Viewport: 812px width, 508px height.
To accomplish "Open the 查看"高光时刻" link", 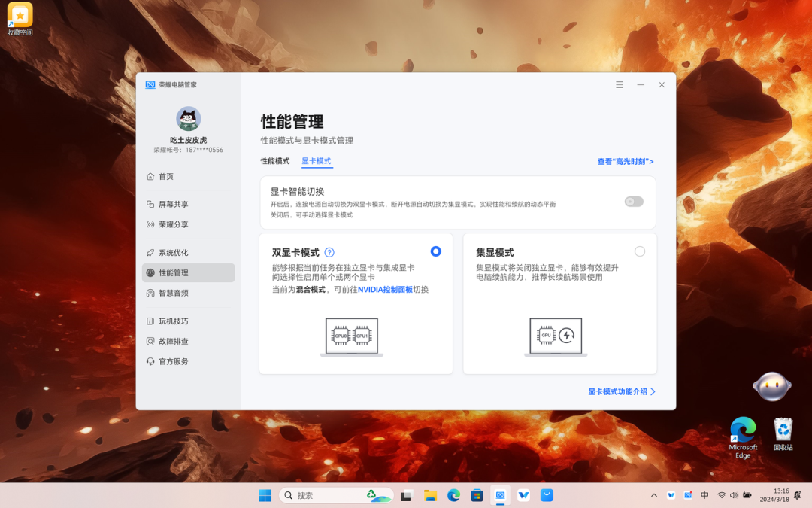I will pyautogui.click(x=625, y=162).
